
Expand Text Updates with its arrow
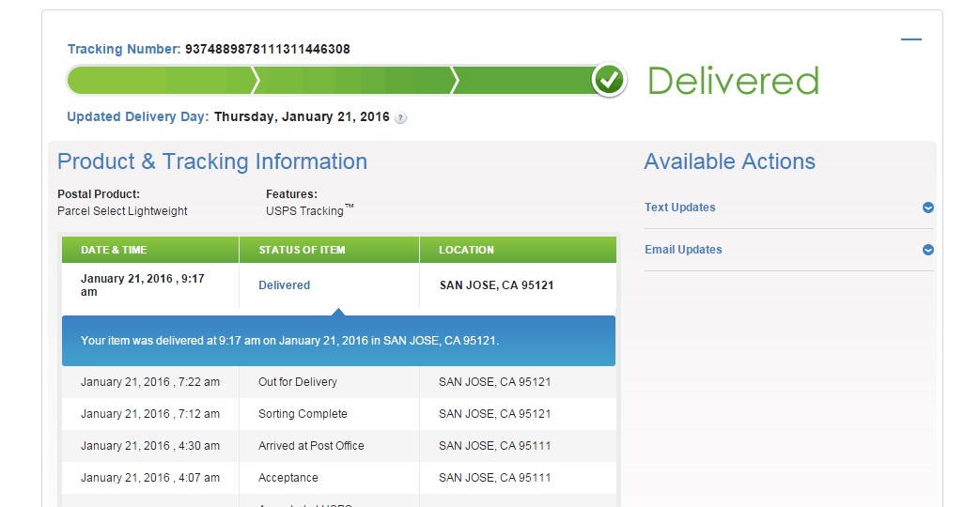(927, 207)
